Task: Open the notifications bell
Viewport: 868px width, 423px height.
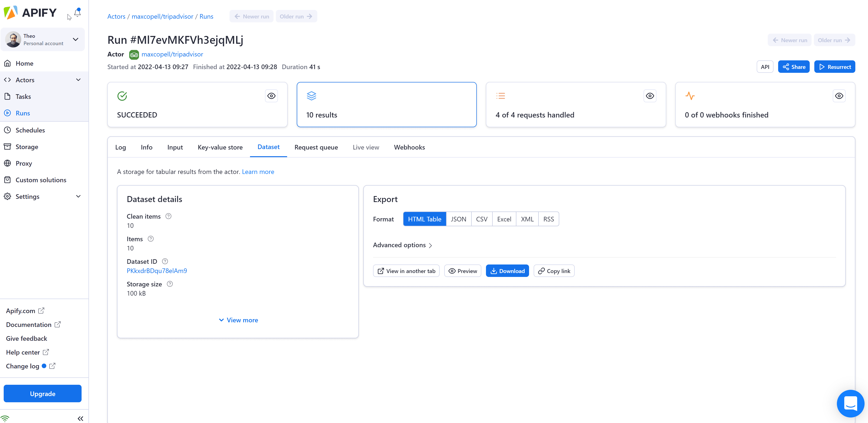Action: pyautogui.click(x=77, y=12)
